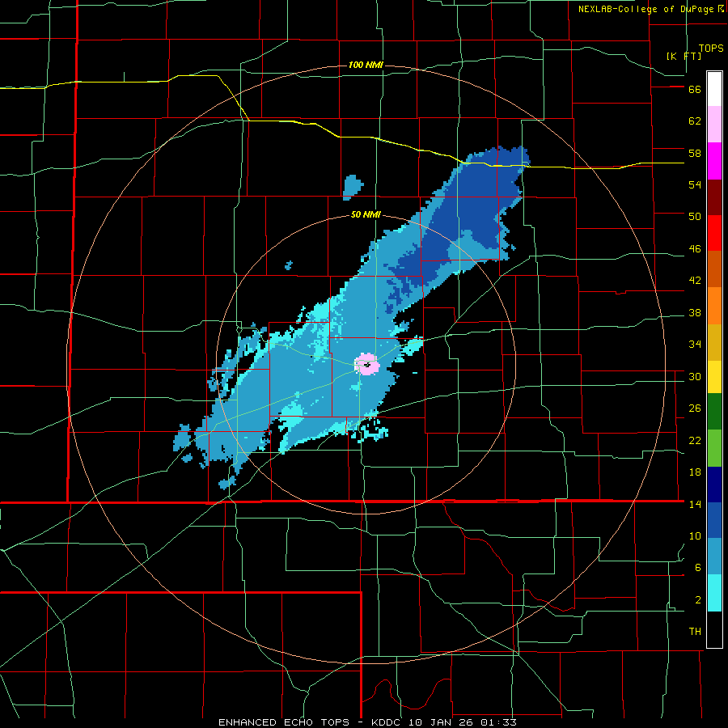
Task: Click the white 66 kft legend swatch
Action: pyautogui.click(x=714, y=89)
